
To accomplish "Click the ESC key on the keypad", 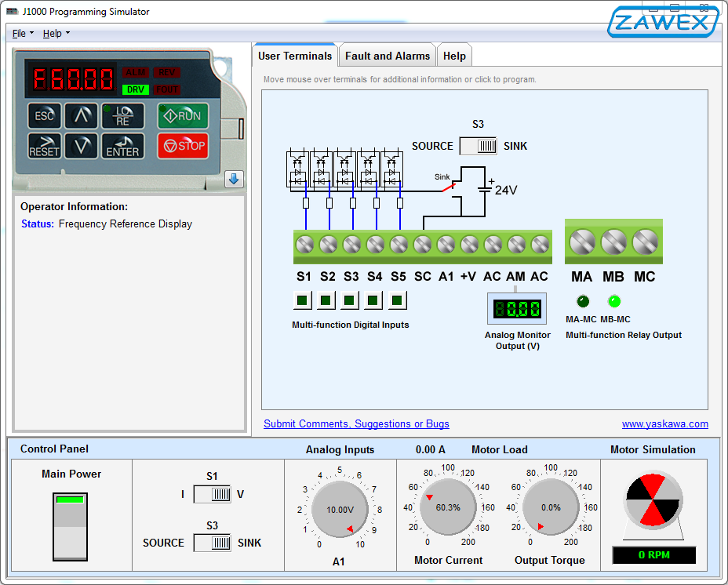I will 45,115.
